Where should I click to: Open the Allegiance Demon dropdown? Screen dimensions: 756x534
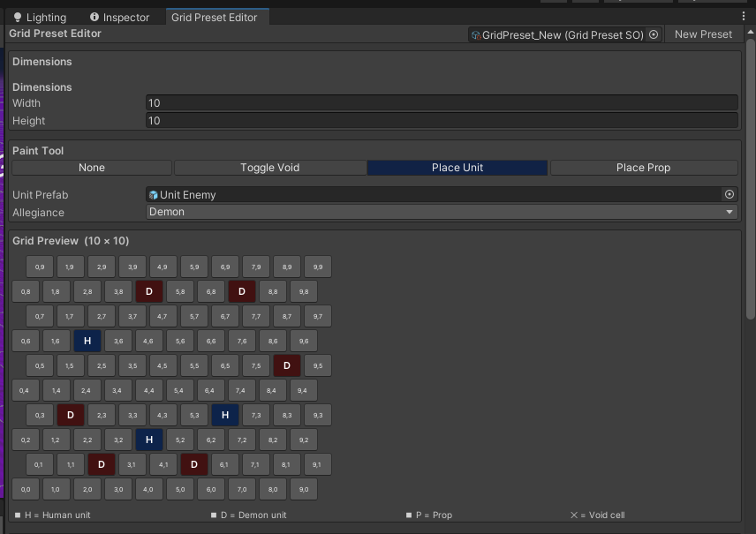442,212
